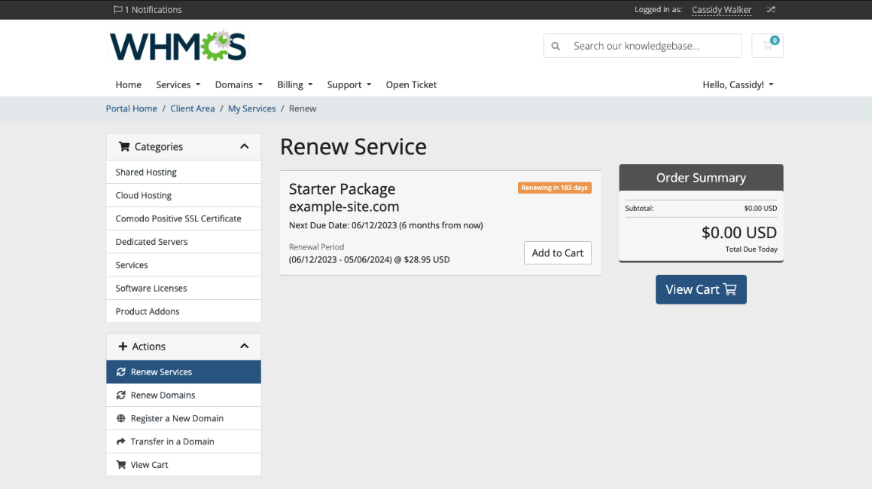Choose Renew Services action
872x491 pixels.
point(184,372)
